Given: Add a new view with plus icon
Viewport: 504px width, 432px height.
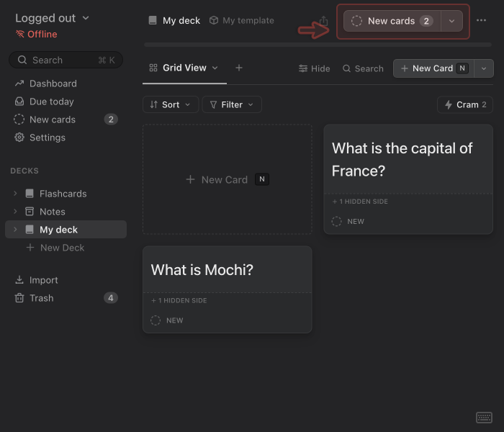Looking at the screenshot, I should click(x=239, y=68).
